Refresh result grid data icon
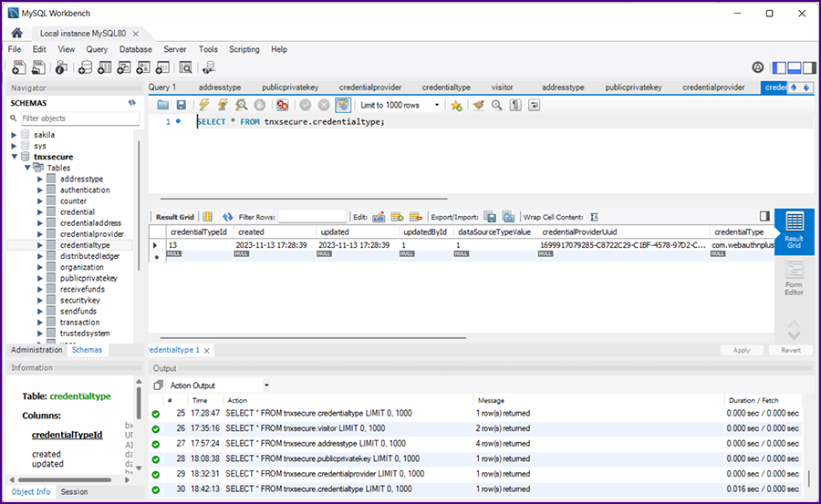 227,217
